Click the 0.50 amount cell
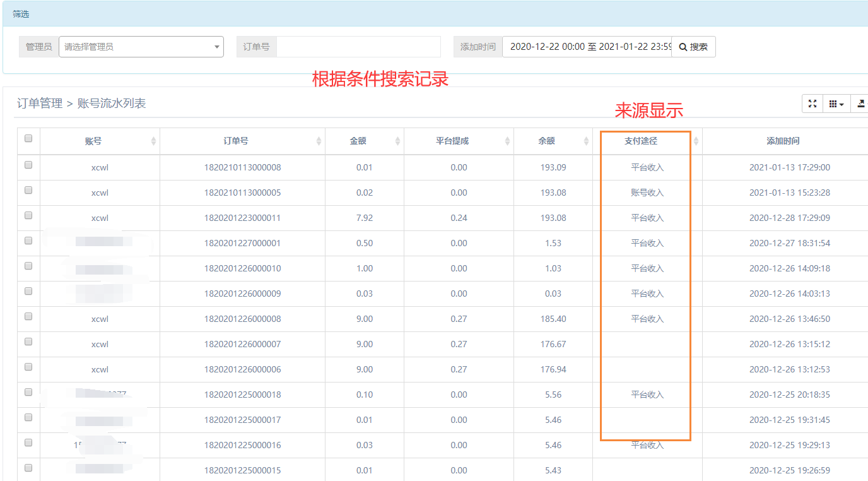 [x=365, y=243]
